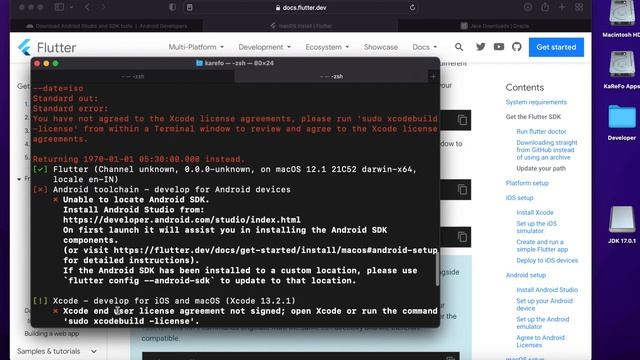The image size is (640, 360).
Task: Zoom the Terminal window with green button
Action: pyautogui.click(x=56, y=63)
